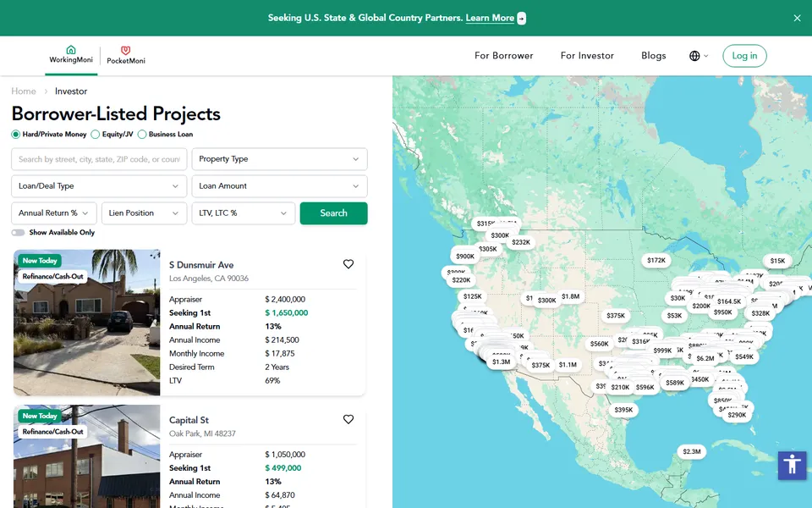Screen dimensions: 812x508
Task: Select the $220K map marker
Action: click(461, 280)
